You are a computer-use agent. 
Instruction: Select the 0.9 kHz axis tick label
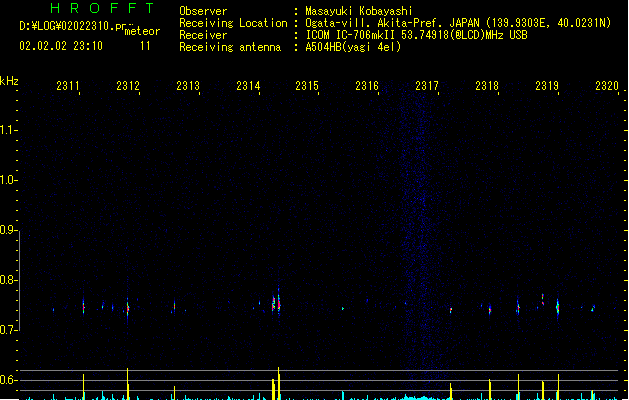(x=8, y=230)
